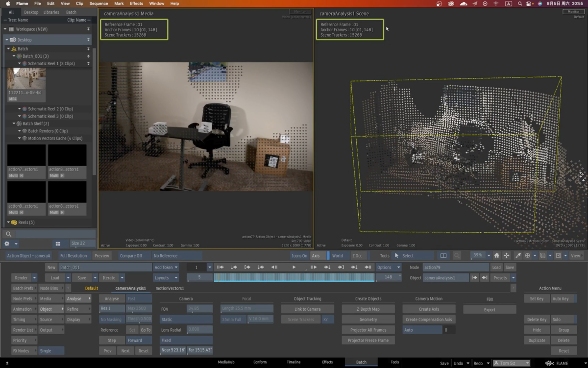Click the Apple menu icon
This screenshot has width=588, height=368.
[8, 3]
